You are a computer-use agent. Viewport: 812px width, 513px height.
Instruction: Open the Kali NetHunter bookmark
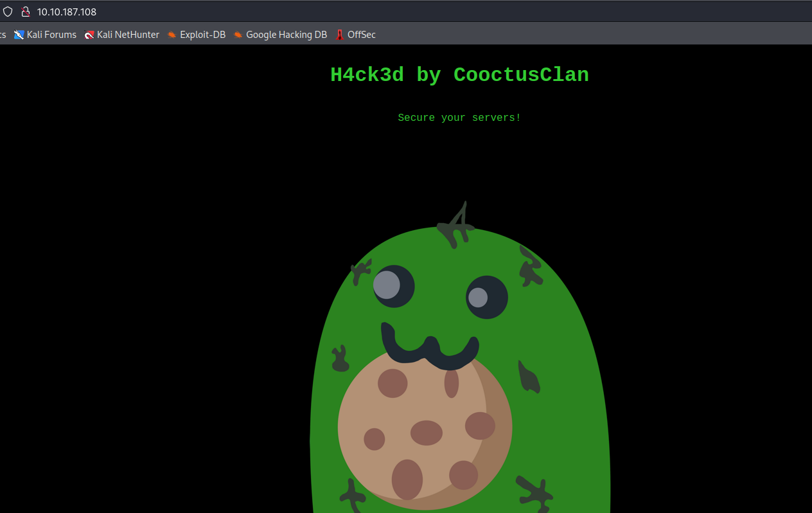click(122, 35)
